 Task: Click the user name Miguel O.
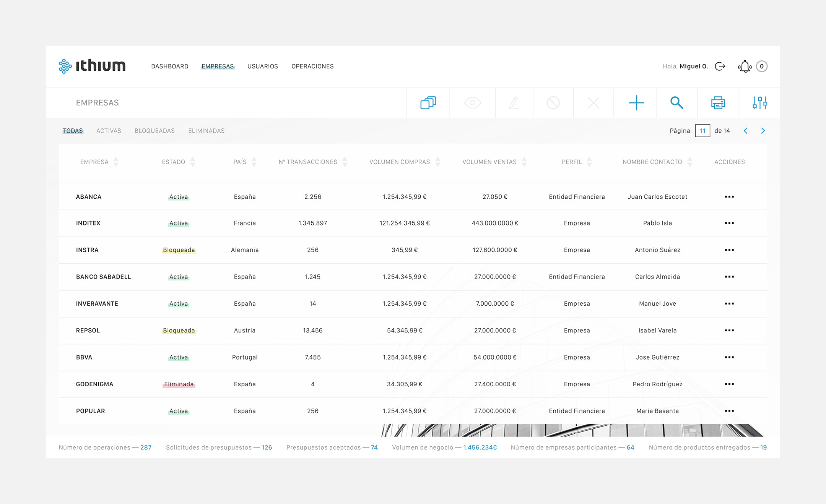point(694,66)
